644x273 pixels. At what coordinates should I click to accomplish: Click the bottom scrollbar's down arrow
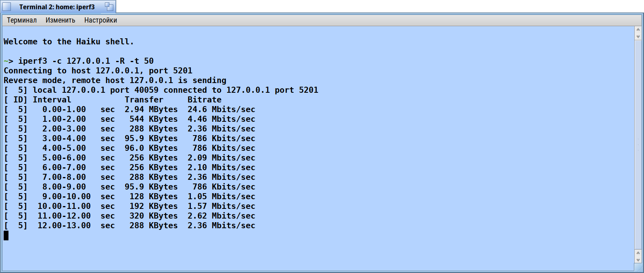click(x=638, y=260)
